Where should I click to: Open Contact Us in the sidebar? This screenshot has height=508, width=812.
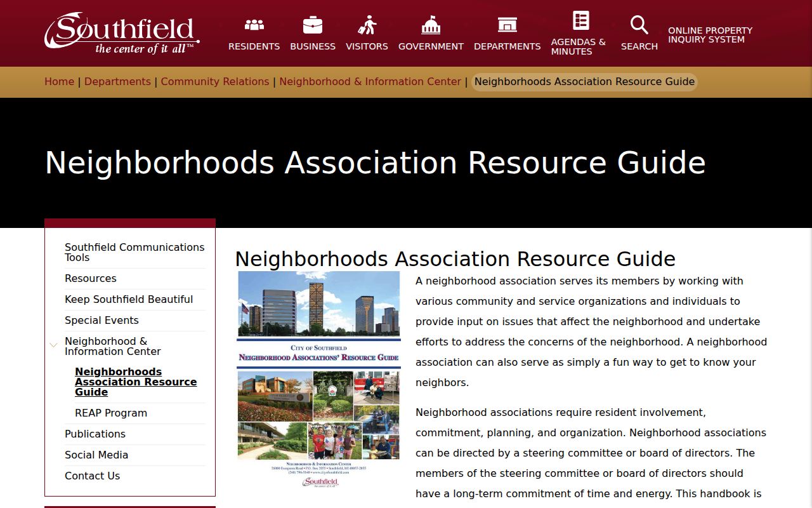click(x=92, y=476)
